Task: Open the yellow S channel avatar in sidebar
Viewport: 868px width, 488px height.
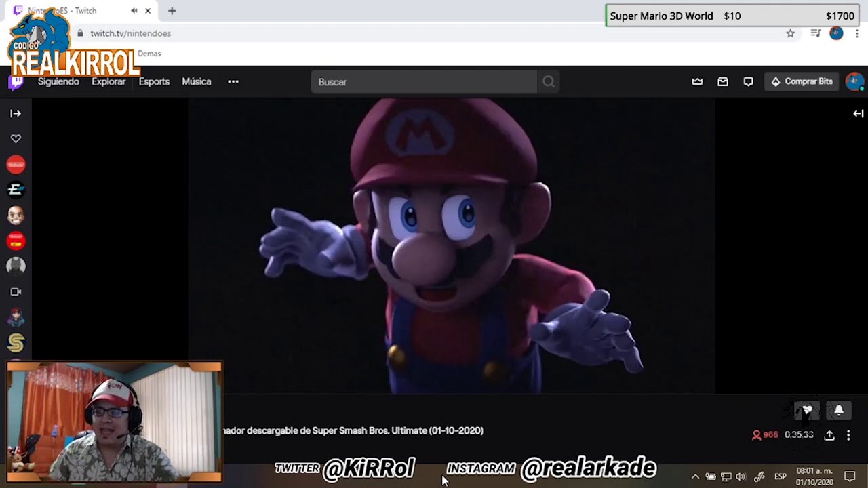Action: [x=16, y=343]
